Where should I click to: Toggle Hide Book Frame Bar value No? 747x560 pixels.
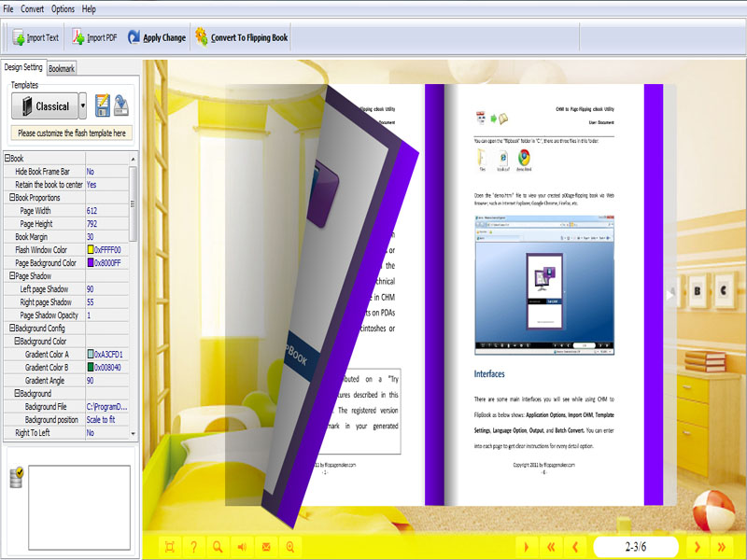tap(106, 172)
